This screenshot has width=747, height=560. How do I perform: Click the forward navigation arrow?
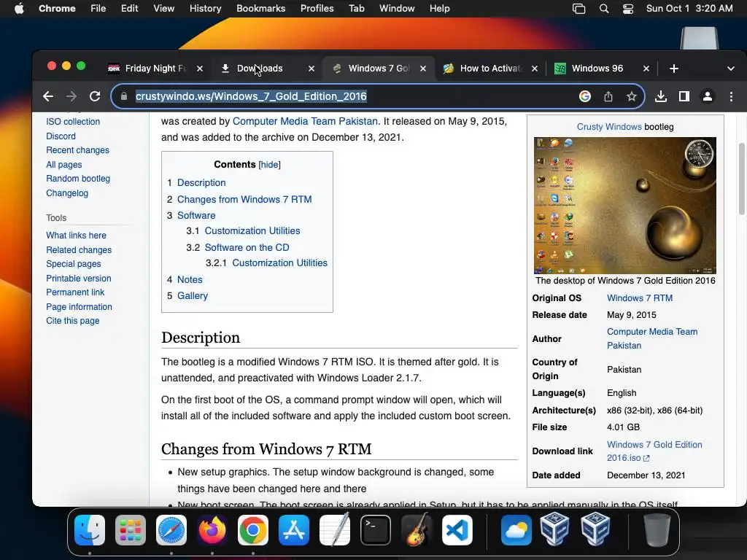tap(71, 97)
